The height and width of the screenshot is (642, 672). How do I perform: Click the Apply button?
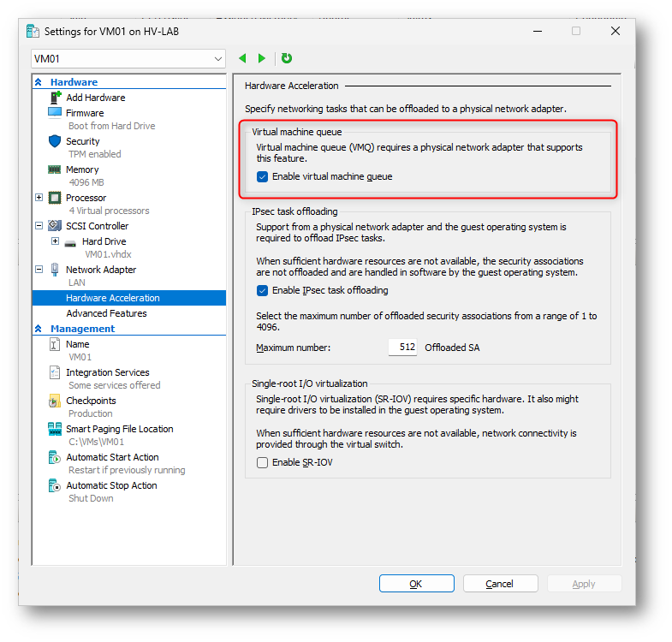584,584
